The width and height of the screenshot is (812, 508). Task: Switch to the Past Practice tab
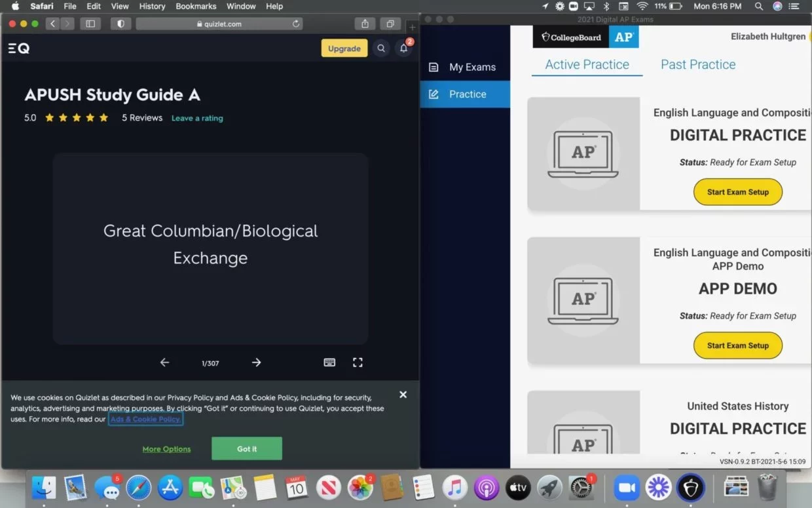point(698,64)
